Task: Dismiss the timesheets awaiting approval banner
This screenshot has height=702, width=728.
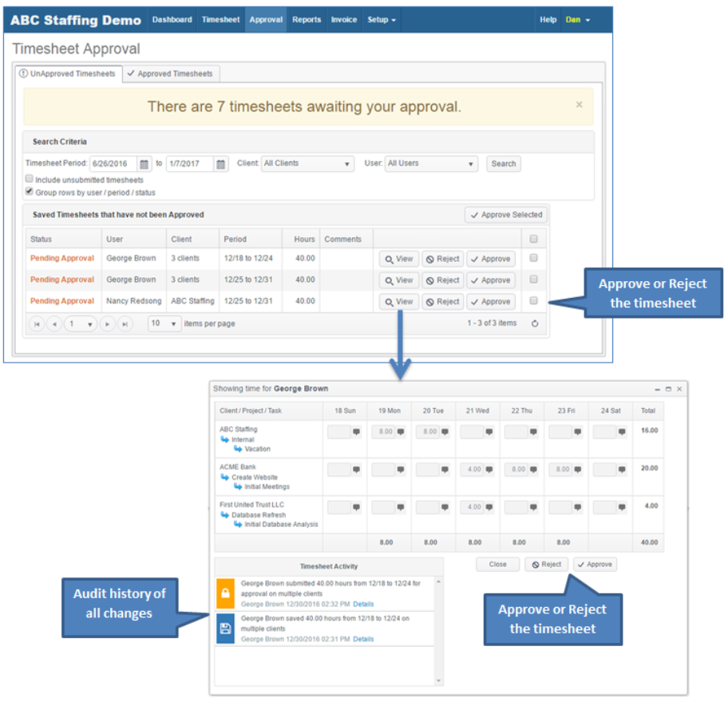Action: coord(579,105)
